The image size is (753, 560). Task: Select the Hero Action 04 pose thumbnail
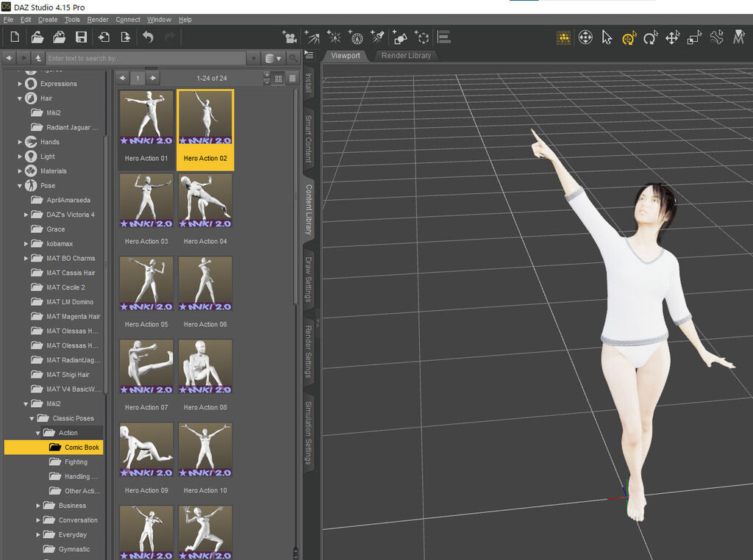205,202
